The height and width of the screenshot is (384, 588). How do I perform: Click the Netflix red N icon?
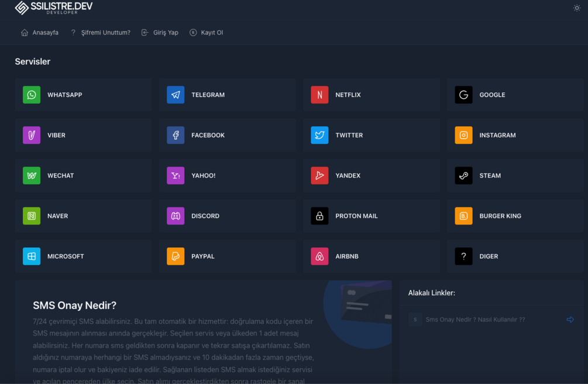[319, 95]
